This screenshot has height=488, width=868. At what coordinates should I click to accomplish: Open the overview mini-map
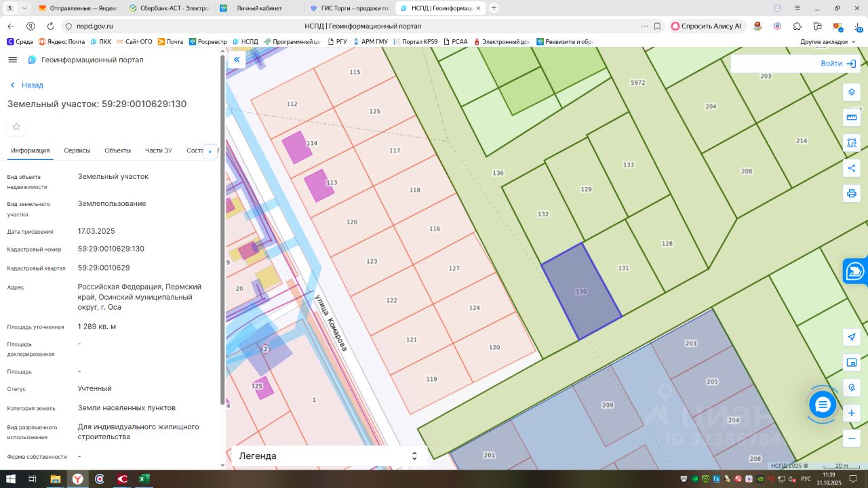coord(852,363)
